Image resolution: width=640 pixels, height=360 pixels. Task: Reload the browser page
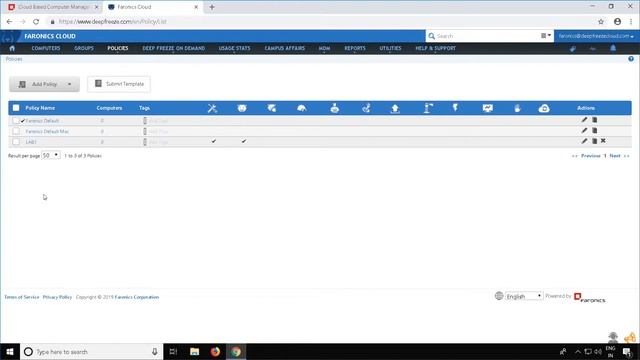[36, 22]
